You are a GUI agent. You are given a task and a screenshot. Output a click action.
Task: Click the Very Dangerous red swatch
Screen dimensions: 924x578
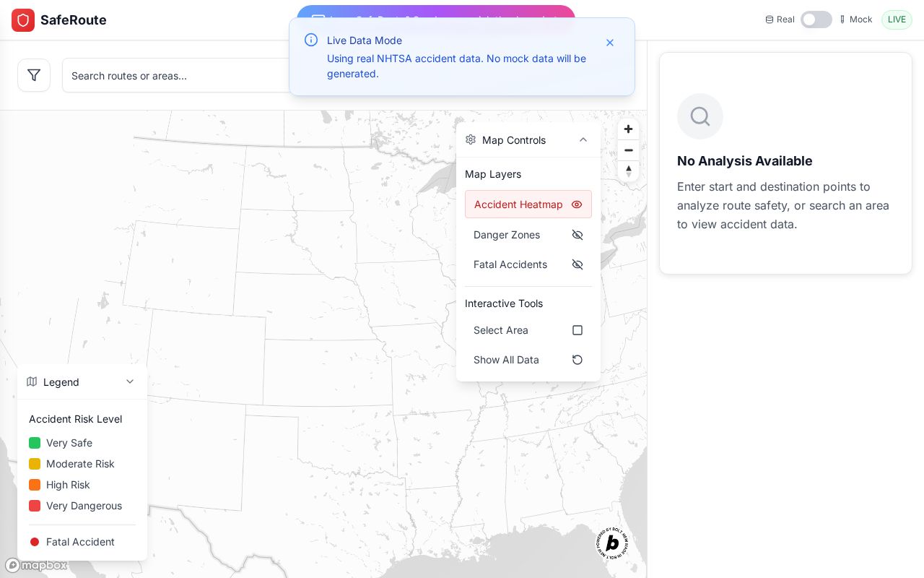35,506
